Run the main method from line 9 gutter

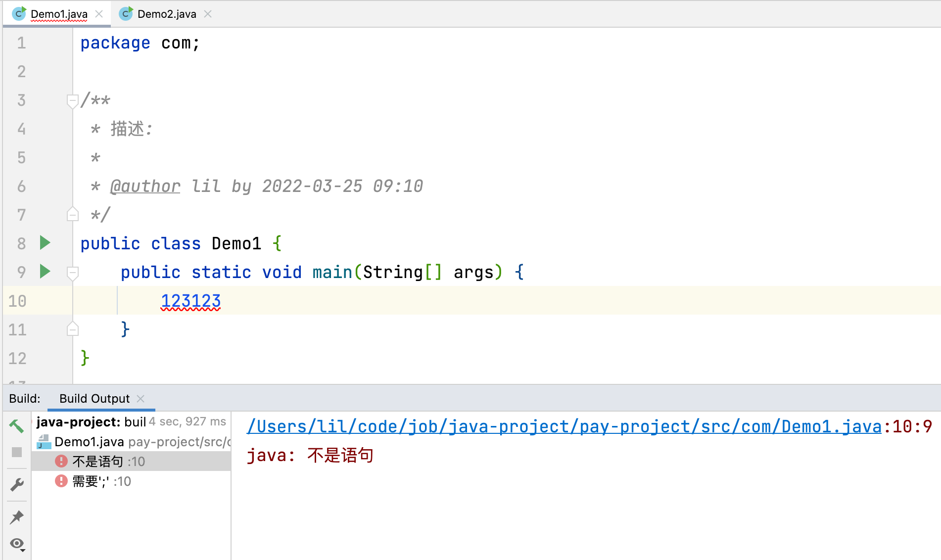45,272
